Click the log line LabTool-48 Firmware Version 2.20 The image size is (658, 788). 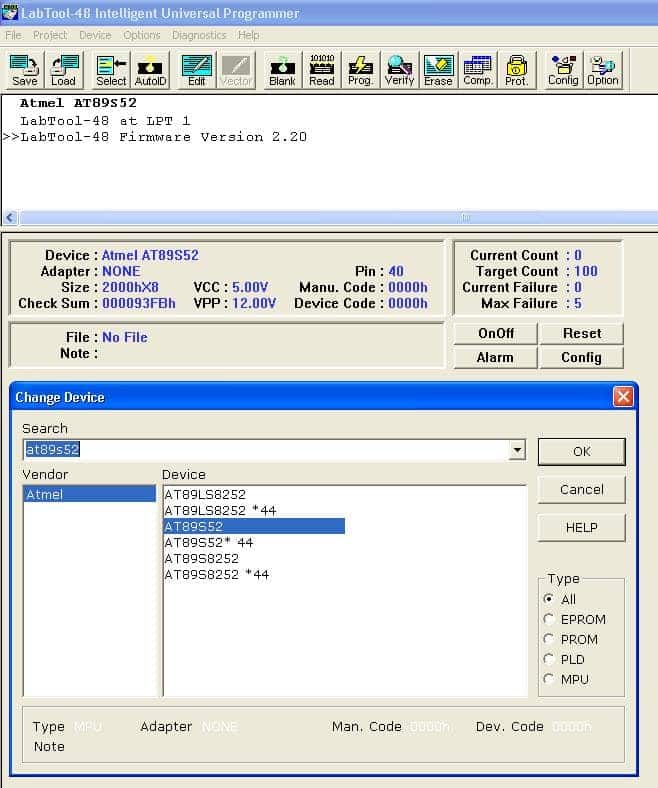point(163,137)
